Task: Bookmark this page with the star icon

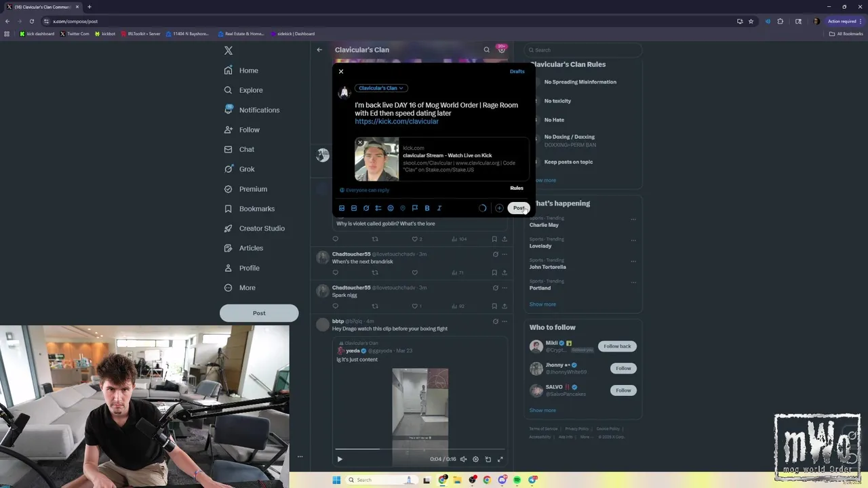Action: click(751, 21)
